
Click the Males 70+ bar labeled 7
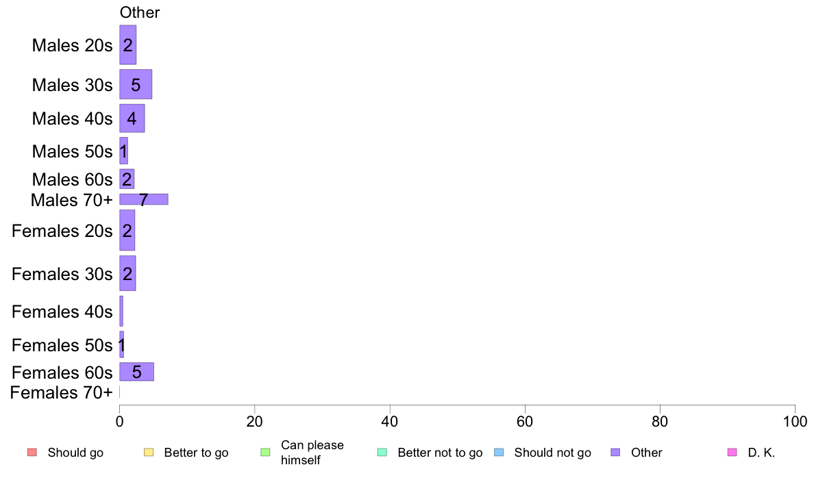(x=144, y=199)
